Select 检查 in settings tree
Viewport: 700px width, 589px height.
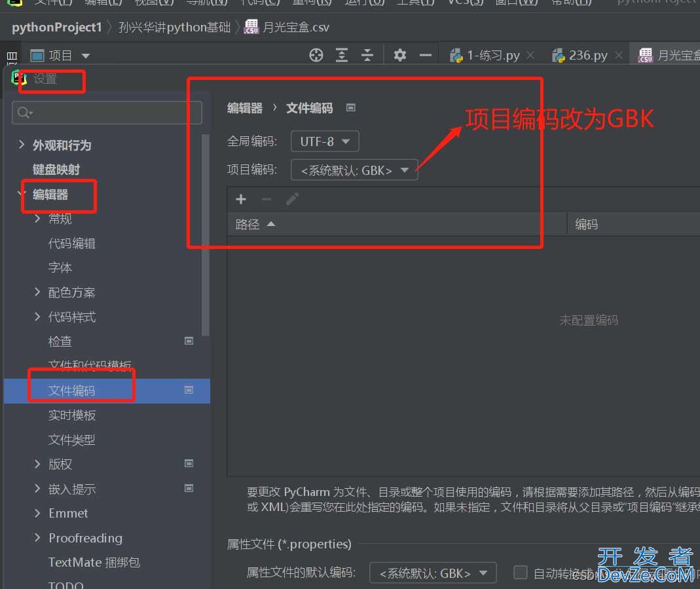(x=60, y=341)
